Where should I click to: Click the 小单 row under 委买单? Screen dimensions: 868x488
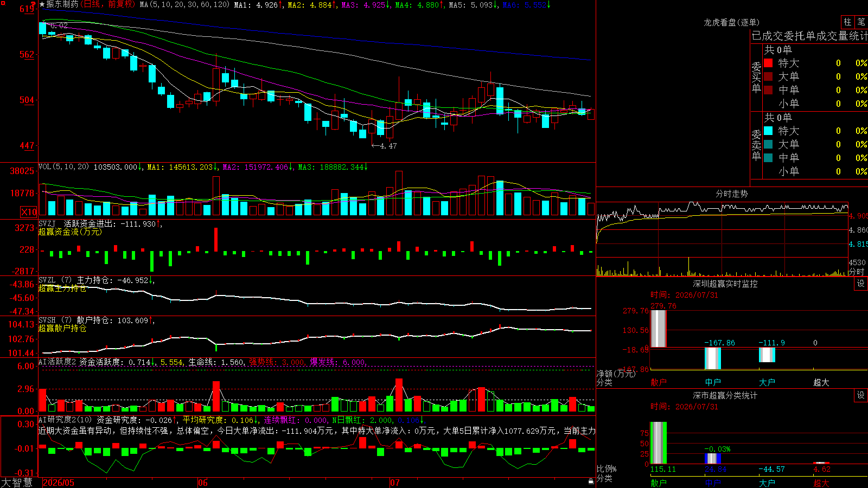pos(816,104)
